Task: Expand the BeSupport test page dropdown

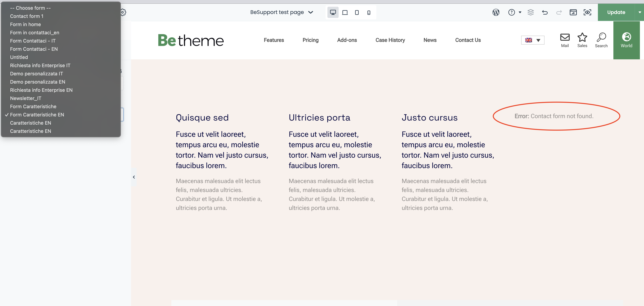Action: pos(310,12)
